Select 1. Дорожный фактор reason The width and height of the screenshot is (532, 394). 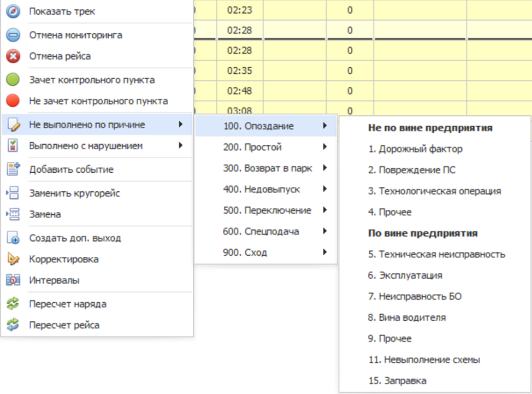pos(415,149)
